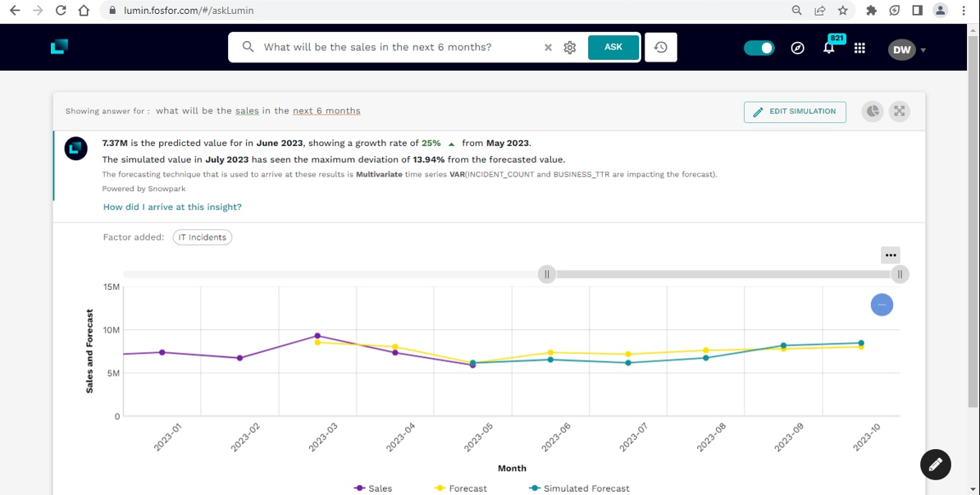Screen dimensions: 980x495
Task: Click 'How did I arrive at this insight?' link
Action: [172, 207]
